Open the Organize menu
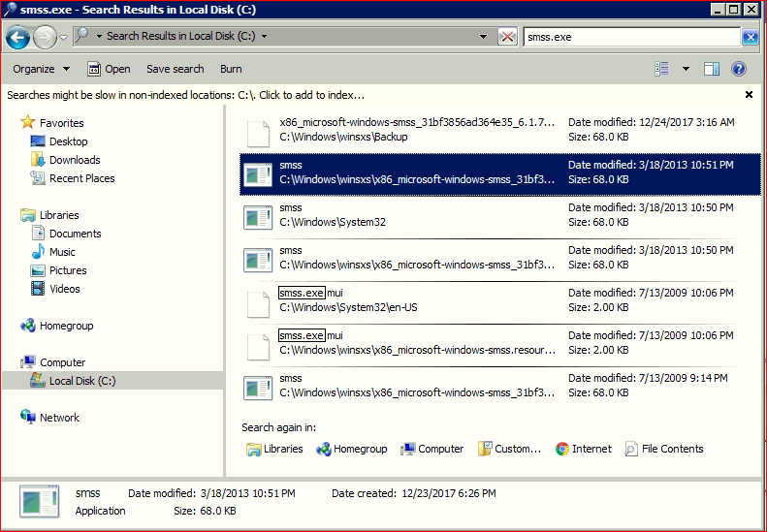767x532 pixels. (x=41, y=69)
